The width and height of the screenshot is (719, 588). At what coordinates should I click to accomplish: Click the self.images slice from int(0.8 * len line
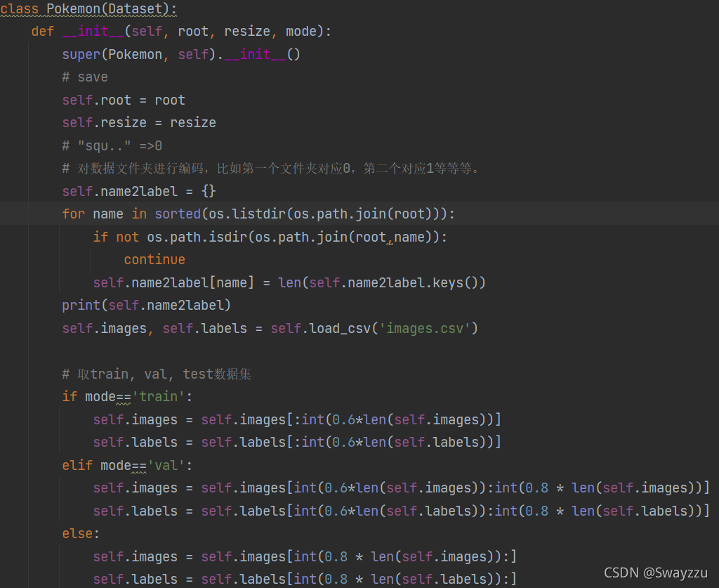305,557
